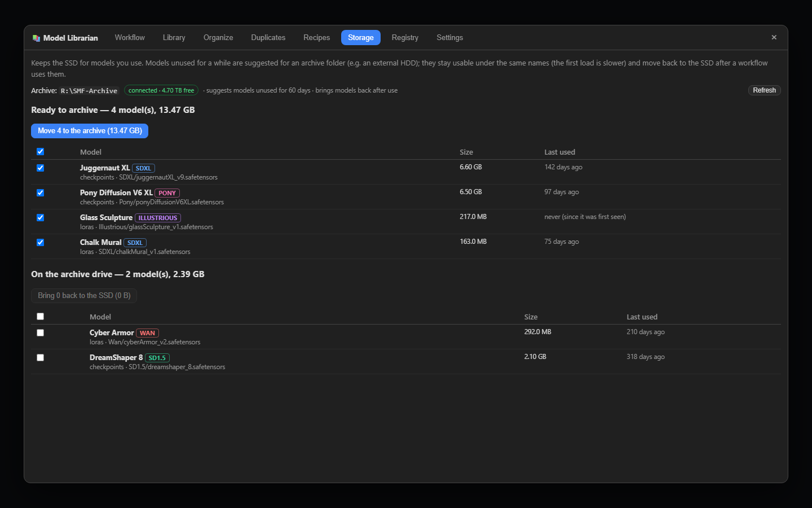Click the 318 days ago last-used value
Screen dimensions: 812x508
click(x=646, y=357)
